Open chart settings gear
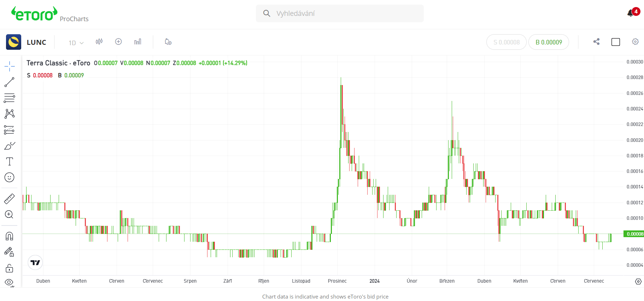 (635, 42)
